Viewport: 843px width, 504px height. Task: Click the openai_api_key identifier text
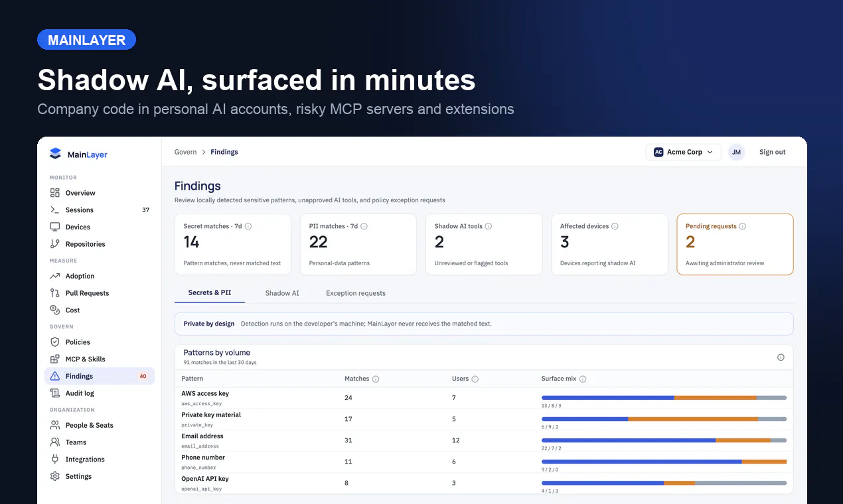click(202, 489)
